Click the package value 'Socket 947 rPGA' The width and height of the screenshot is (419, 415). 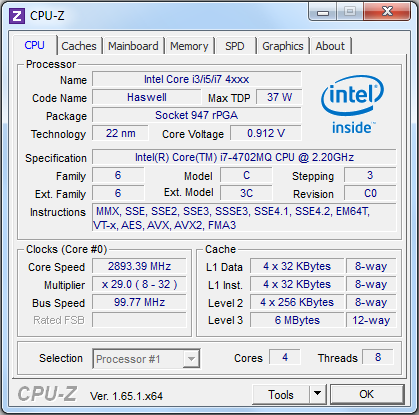tap(197, 115)
